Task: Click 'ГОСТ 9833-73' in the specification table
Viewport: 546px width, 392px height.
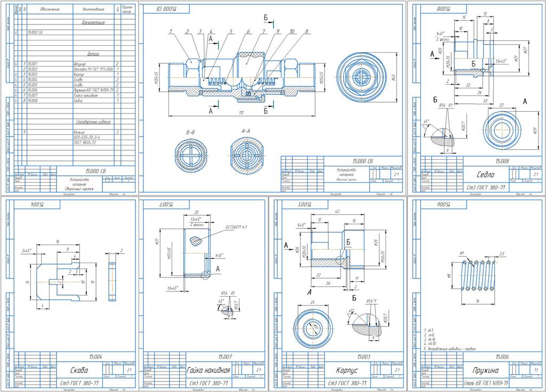Action: [85, 143]
